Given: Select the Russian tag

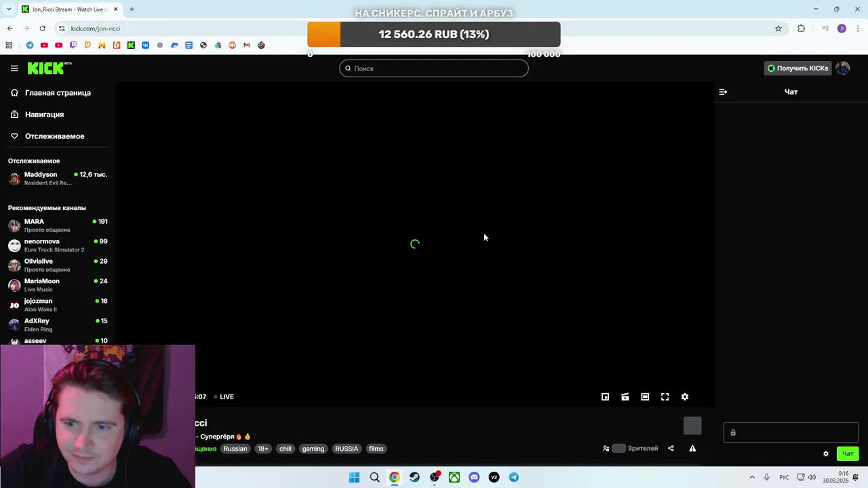Looking at the screenshot, I should point(235,449).
